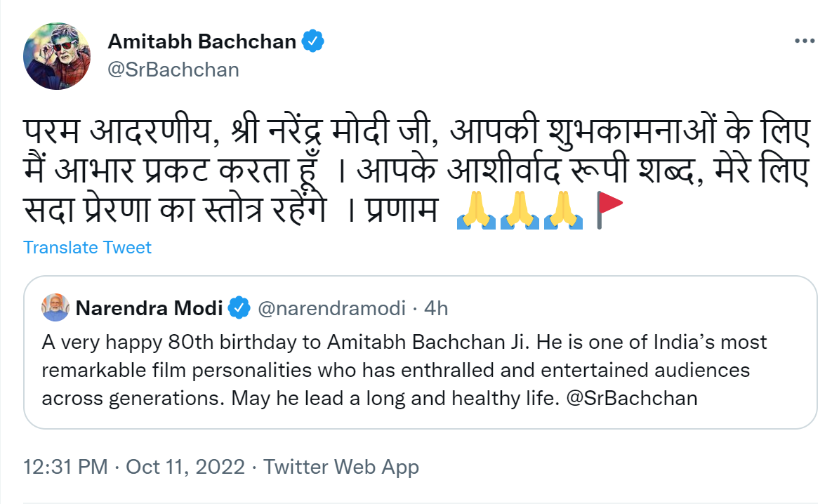Click Translate Tweet link

[87, 247]
